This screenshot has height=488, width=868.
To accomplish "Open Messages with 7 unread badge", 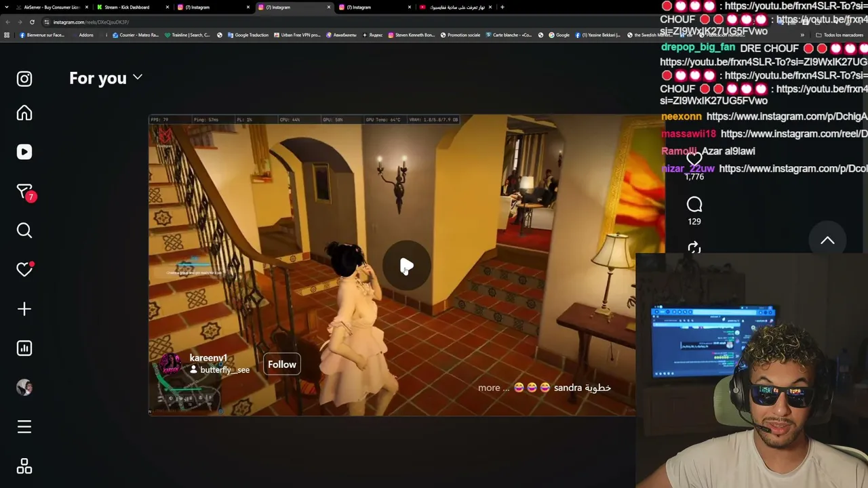I will (25, 192).
